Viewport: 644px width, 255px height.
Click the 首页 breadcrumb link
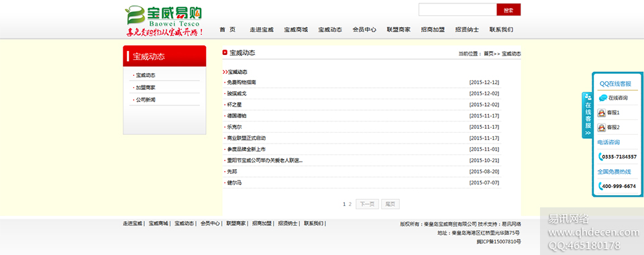point(488,54)
